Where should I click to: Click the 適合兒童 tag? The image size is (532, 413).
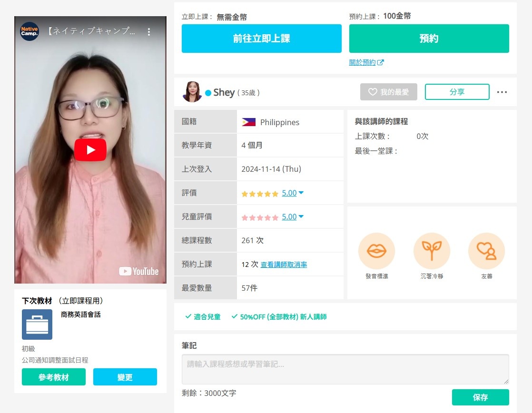203,317
